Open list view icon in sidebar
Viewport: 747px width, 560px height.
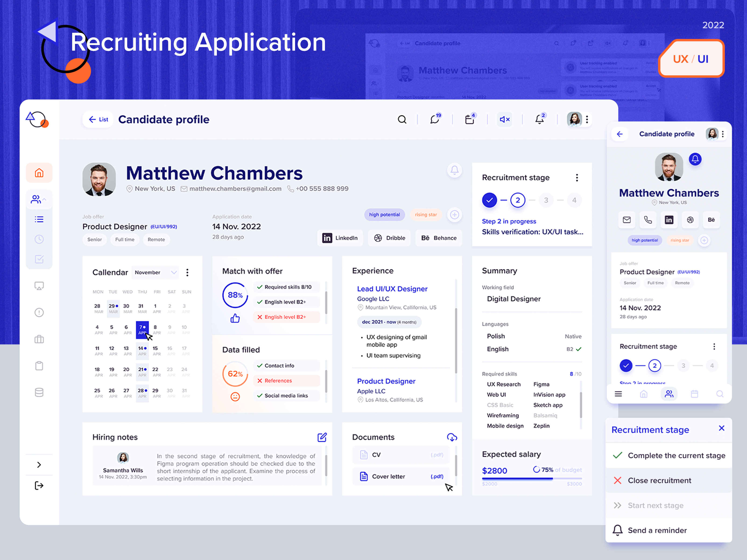point(39,219)
